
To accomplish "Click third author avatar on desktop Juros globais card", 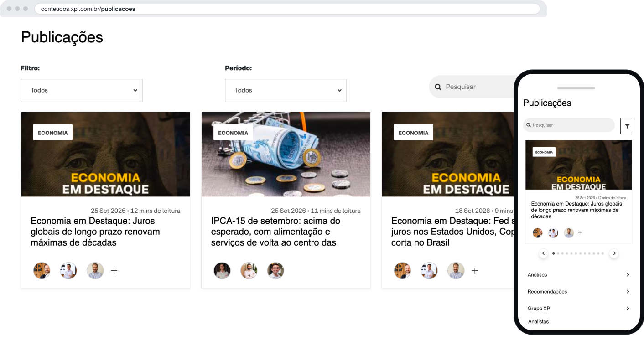I will 95,271.
